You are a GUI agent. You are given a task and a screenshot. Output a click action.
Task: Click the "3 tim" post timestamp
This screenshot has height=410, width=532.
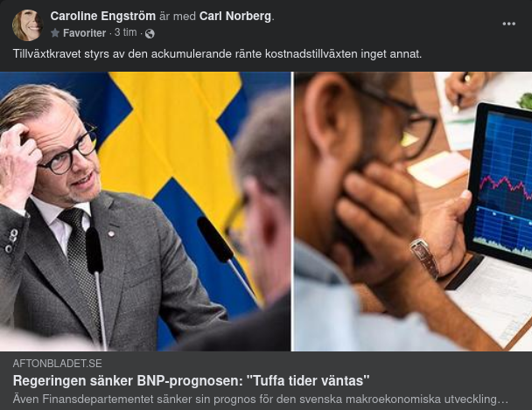click(x=125, y=32)
